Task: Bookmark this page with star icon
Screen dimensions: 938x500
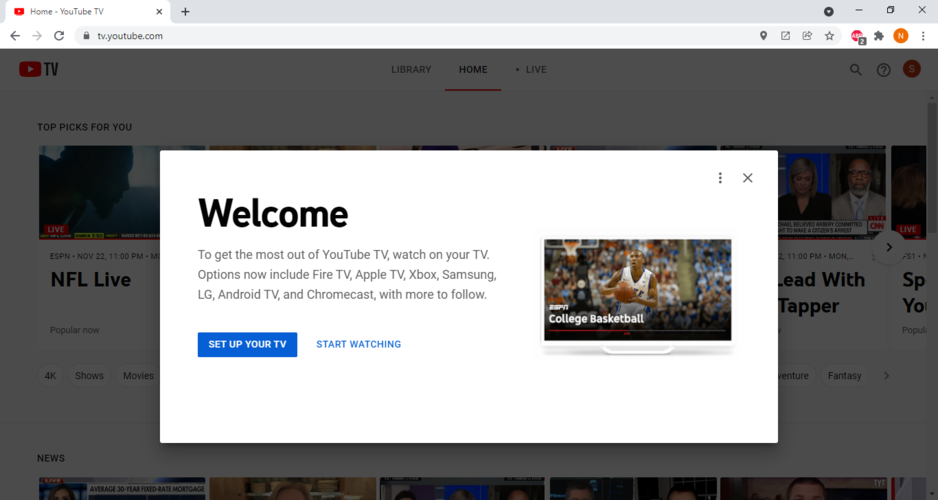Action: pyautogui.click(x=829, y=36)
